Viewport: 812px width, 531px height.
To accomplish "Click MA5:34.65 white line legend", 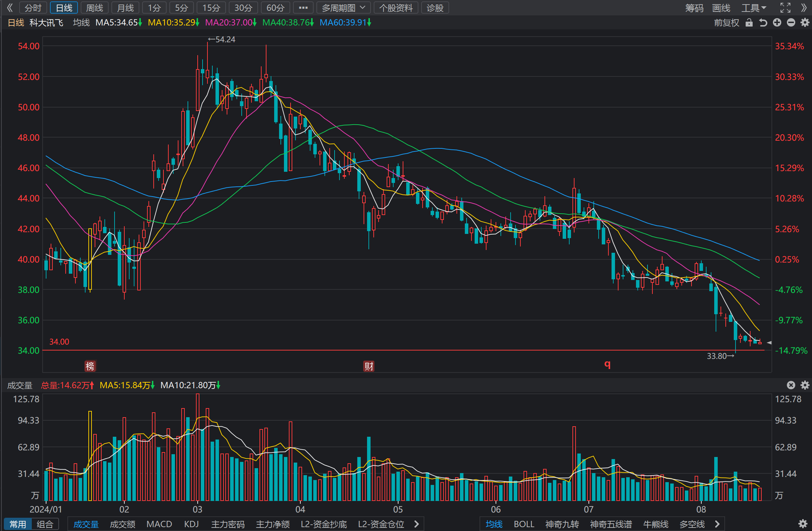I will point(119,23).
